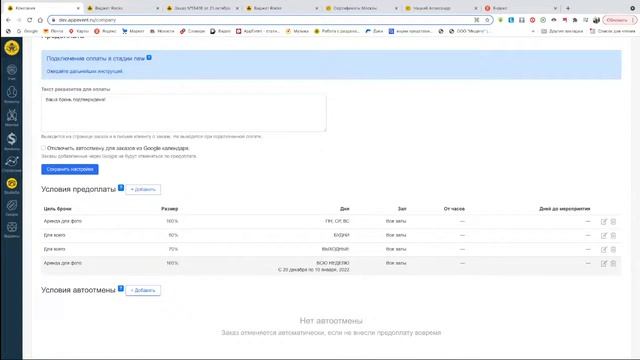Click the Дней до мероприятия column header
Image resolution: width=640 pixels, height=360 pixels.
point(564,209)
